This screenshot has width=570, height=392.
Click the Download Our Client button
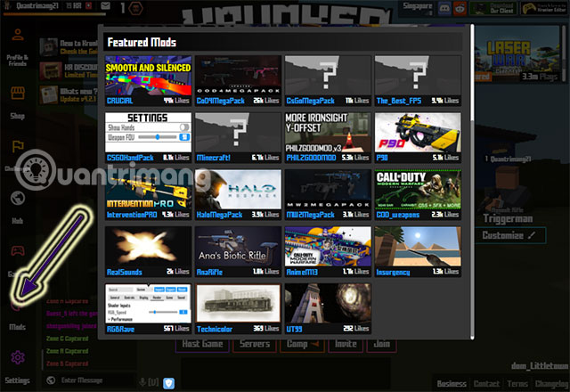[x=493, y=8]
